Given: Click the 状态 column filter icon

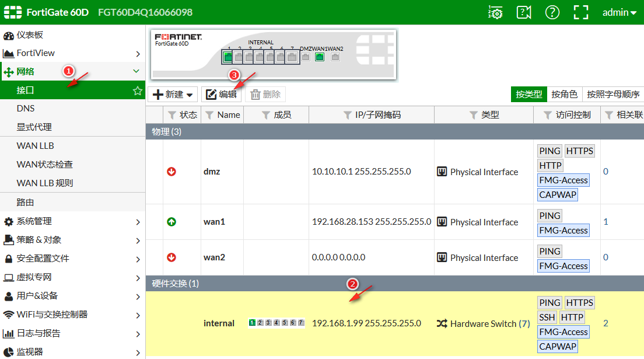Looking at the screenshot, I should click(172, 115).
